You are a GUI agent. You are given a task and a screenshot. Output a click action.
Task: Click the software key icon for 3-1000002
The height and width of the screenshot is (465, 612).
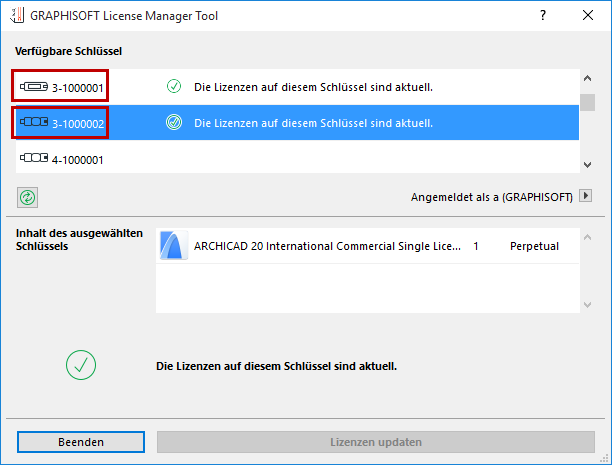[x=34, y=122]
